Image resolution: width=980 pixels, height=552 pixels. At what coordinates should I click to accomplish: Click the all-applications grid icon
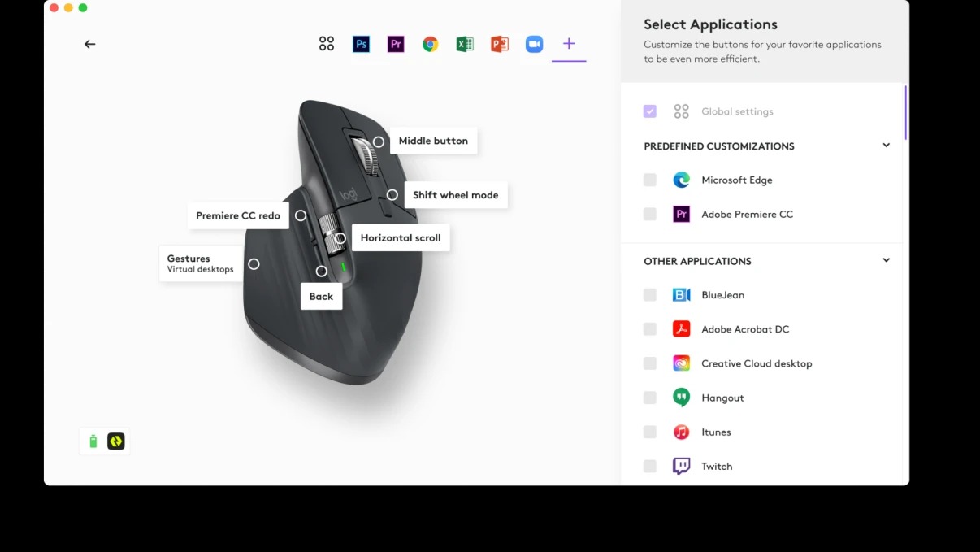327,44
